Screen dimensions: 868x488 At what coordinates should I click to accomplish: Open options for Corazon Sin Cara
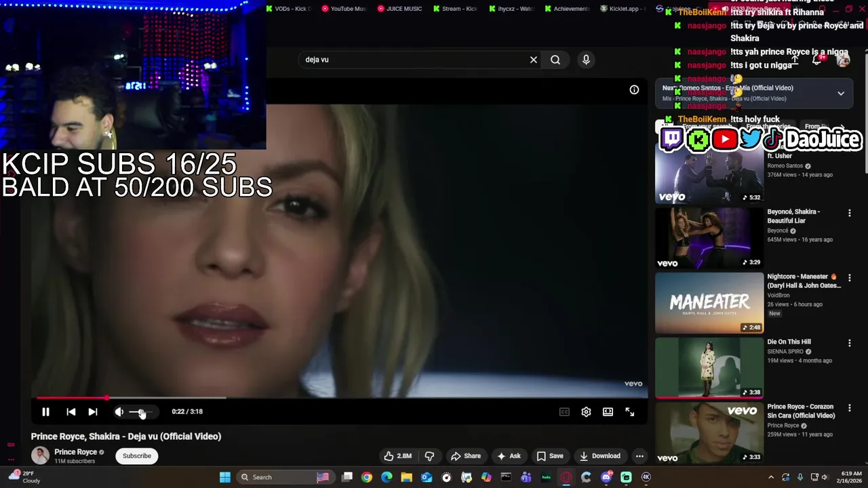pos(849,408)
